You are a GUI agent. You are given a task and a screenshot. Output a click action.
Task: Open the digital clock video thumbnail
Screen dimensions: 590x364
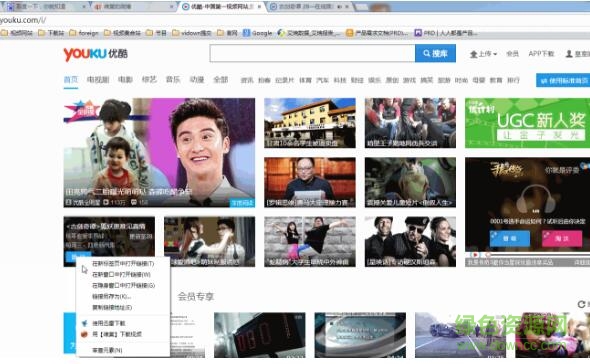point(260,335)
